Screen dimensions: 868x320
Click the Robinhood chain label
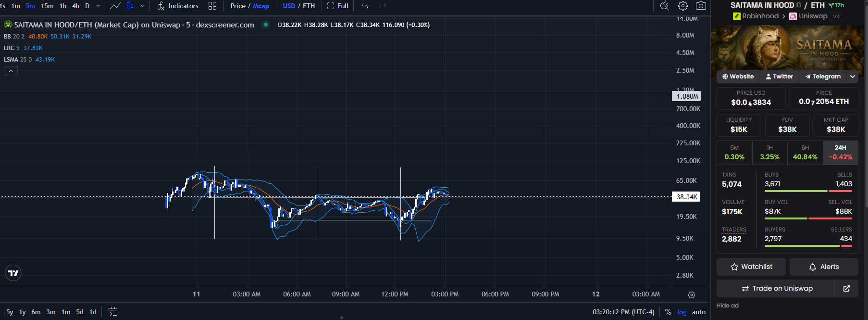click(756, 16)
